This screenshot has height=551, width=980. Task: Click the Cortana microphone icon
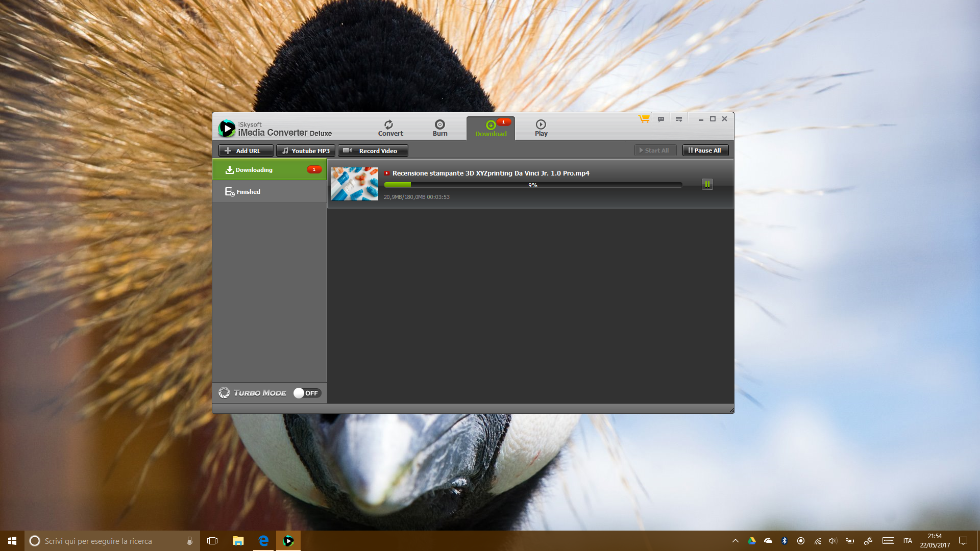(x=189, y=541)
